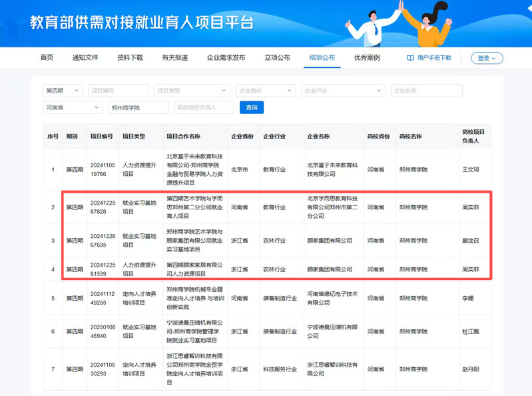This screenshot has width=532, height=396.
Task: Go to the 首页 home tab
Action: 47,58
